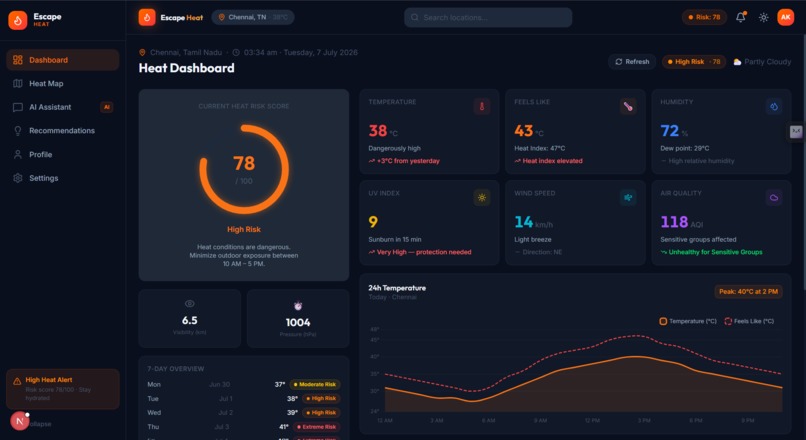Screen dimensions: 806x440
Task: Open the Profile page
Action: [63, 155]
